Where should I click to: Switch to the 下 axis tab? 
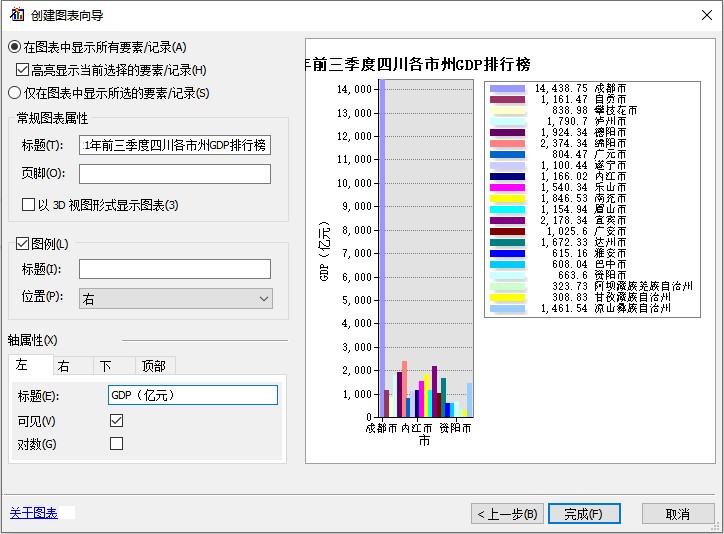114,366
